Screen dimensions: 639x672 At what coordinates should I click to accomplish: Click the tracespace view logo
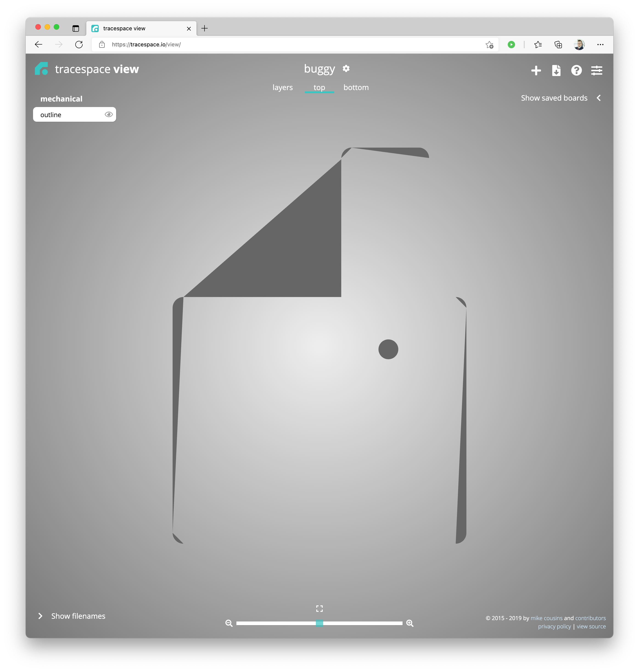86,69
